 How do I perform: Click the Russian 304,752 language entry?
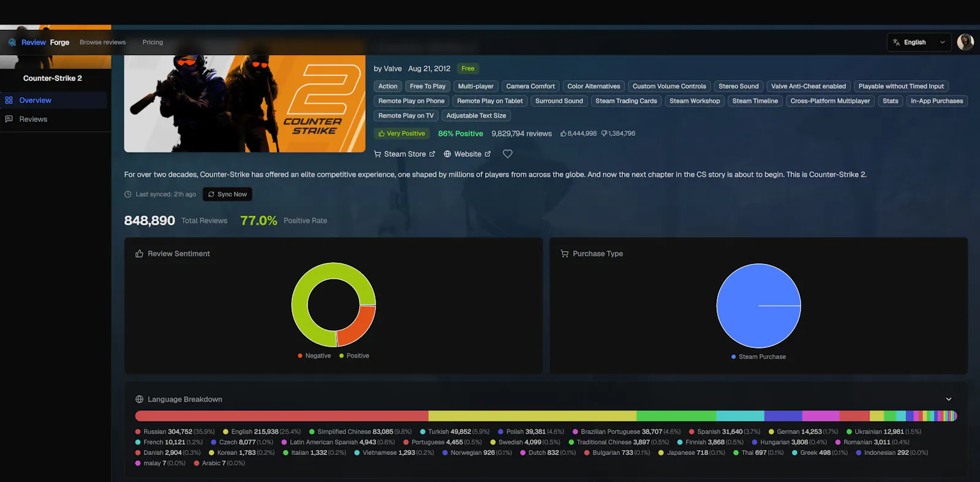pyautogui.click(x=175, y=432)
